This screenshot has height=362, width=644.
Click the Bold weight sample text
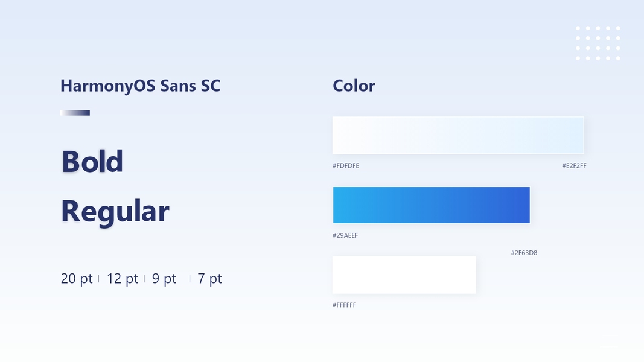(x=92, y=161)
